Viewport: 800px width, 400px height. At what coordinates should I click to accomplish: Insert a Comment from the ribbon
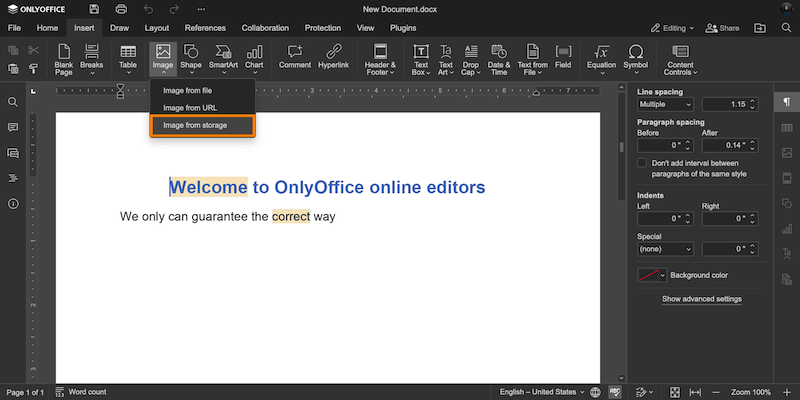[294, 52]
